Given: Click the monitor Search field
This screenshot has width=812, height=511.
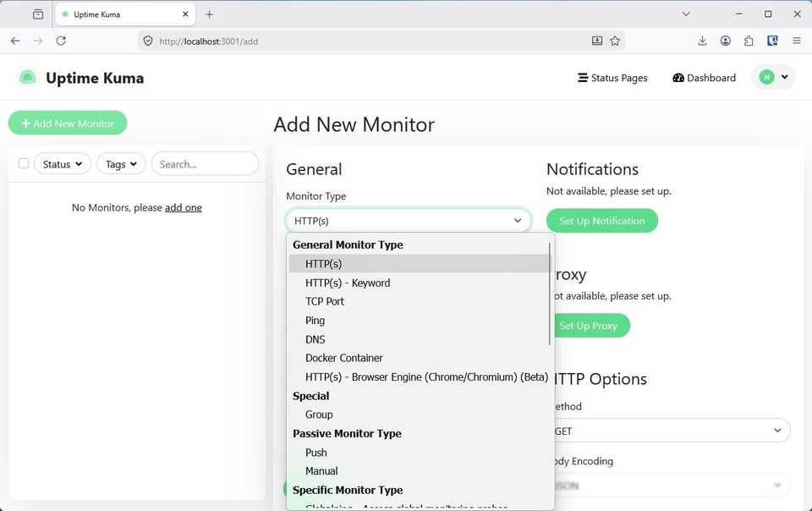Looking at the screenshot, I should coord(205,164).
